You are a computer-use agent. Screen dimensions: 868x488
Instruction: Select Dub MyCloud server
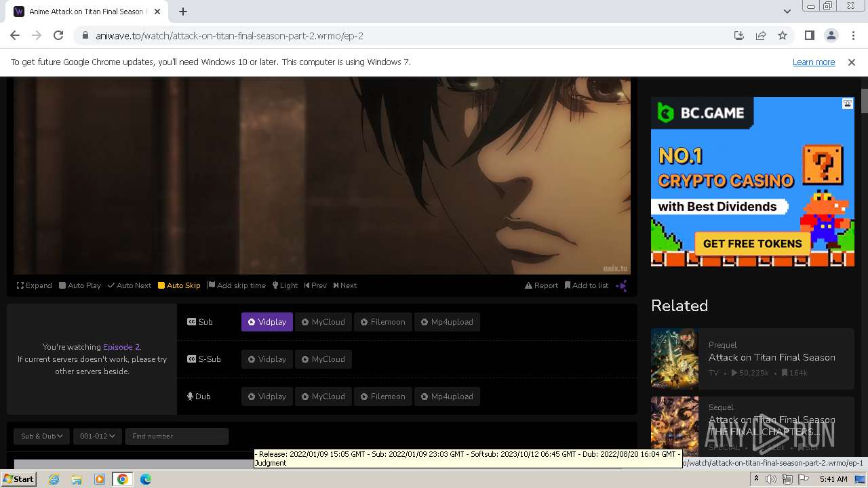pyautogui.click(x=323, y=396)
